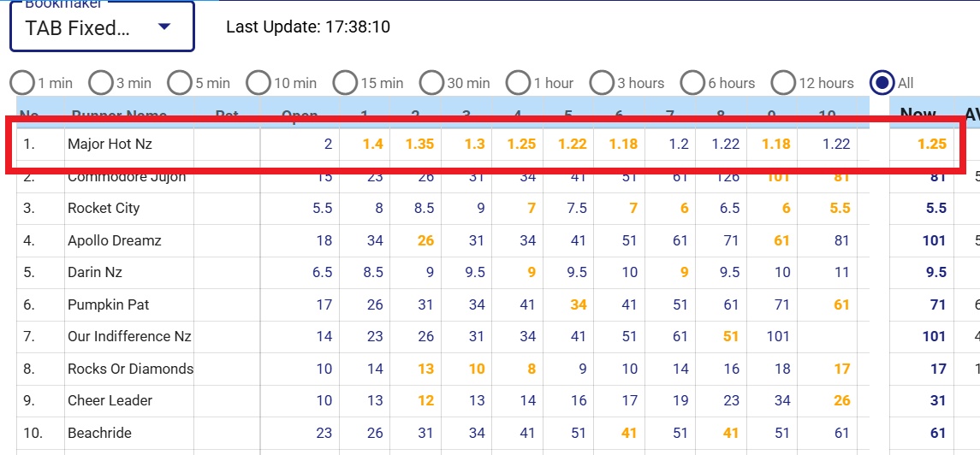Screen dimensions: 980x455
Task: Click runner Apollo Dreamz
Action: pyautogui.click(x=114, y=241)
